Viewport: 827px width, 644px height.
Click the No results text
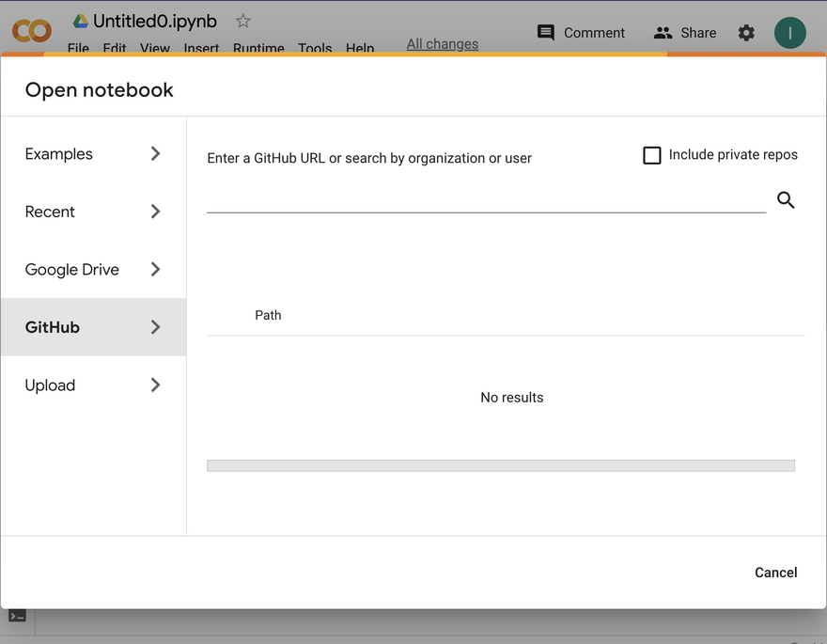[511, 397]
